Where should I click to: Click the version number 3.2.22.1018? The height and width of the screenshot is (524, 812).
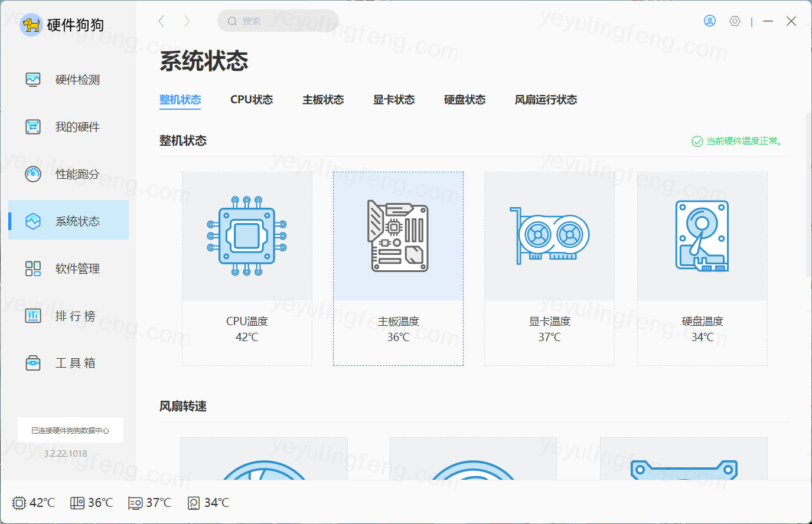(66, 454)
